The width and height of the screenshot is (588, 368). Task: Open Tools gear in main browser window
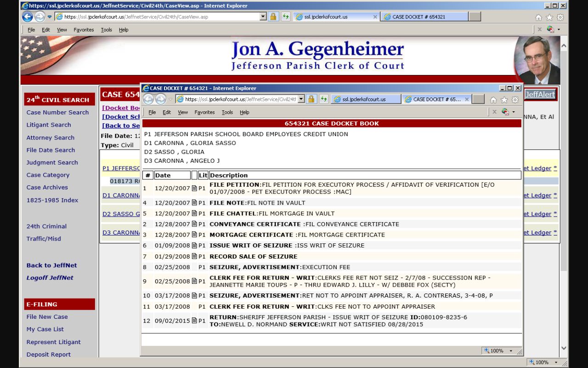coord(560,17)
